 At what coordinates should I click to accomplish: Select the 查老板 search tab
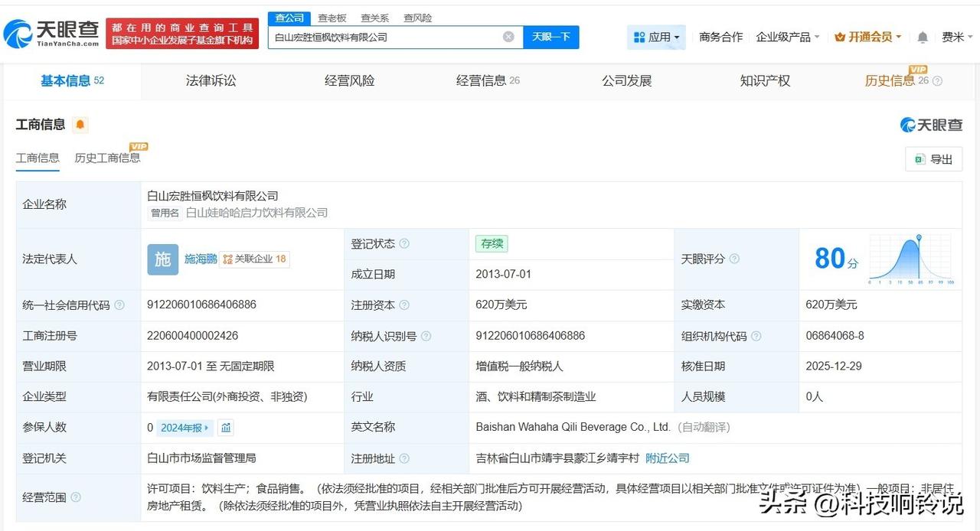[332, 18]
